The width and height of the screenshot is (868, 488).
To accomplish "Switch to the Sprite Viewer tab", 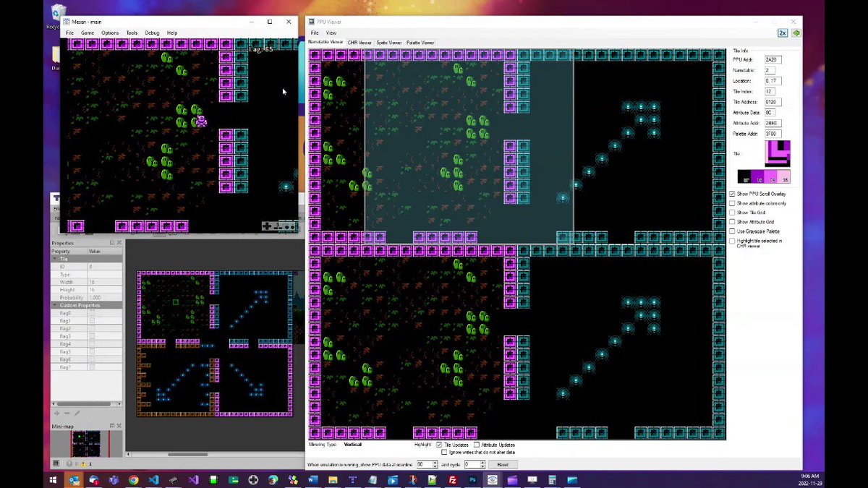I will tap(389, 43).
